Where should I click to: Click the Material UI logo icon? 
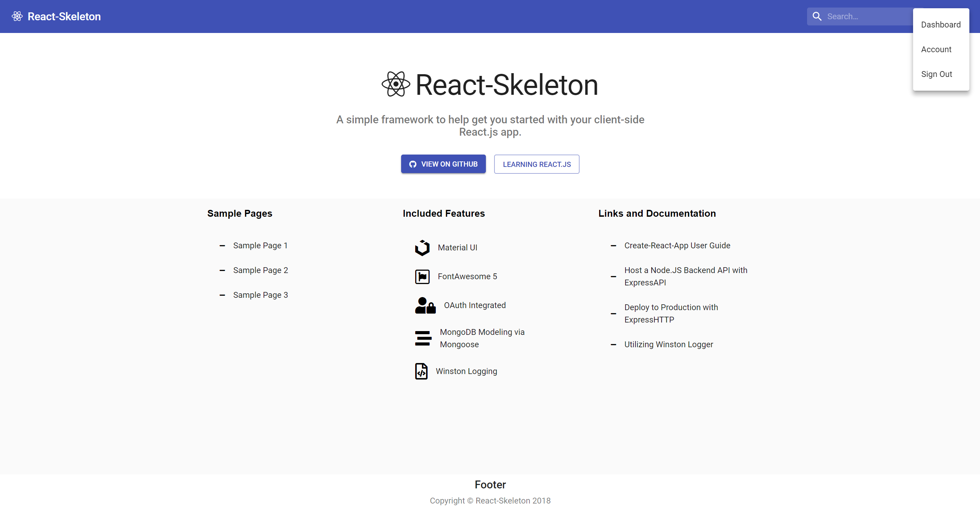(x=422, y=248)
